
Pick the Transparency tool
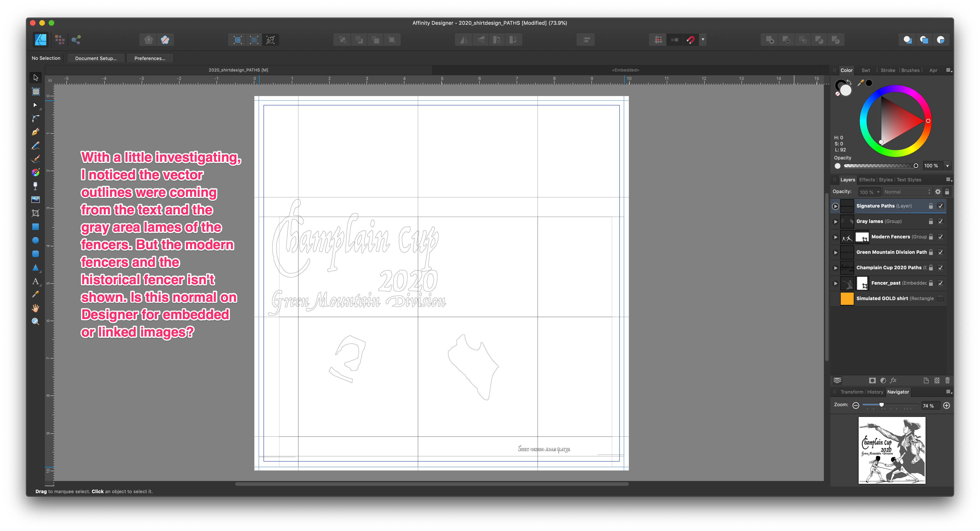point(35,186)
